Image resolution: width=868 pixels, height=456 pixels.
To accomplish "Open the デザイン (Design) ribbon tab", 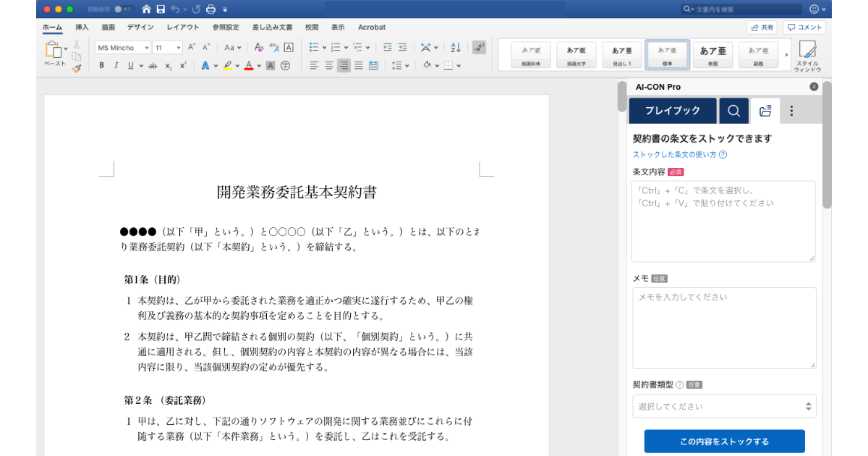I will (140, 27).
